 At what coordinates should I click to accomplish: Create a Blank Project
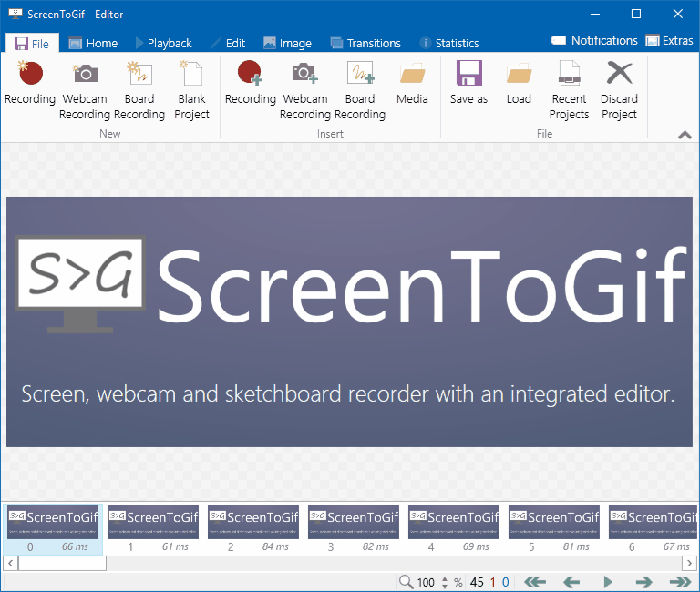pyautogui.click(x=191, y=89)
